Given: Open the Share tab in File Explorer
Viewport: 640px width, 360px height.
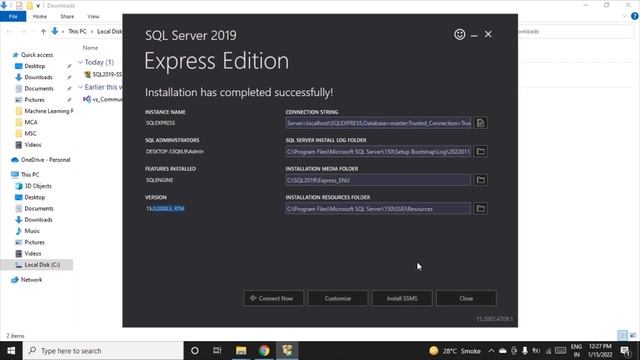Looking at the screenshot, I should pos(67,16).
